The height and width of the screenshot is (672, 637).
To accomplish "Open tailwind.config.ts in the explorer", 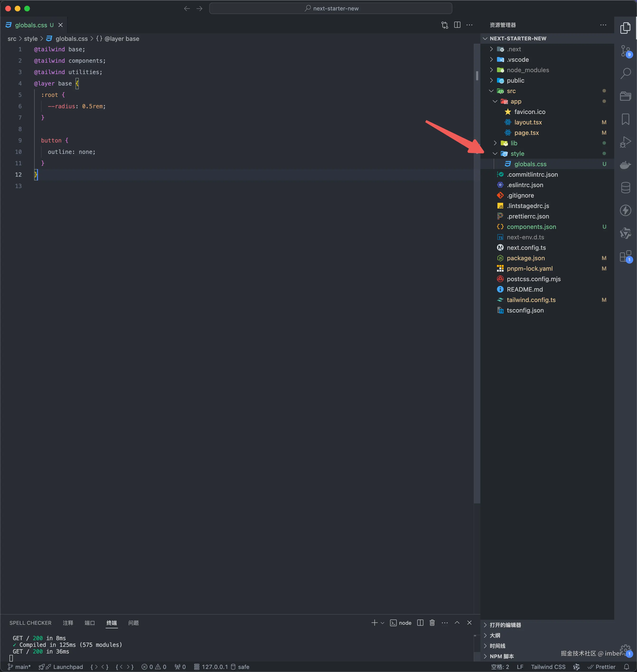I will click(531, 300).
